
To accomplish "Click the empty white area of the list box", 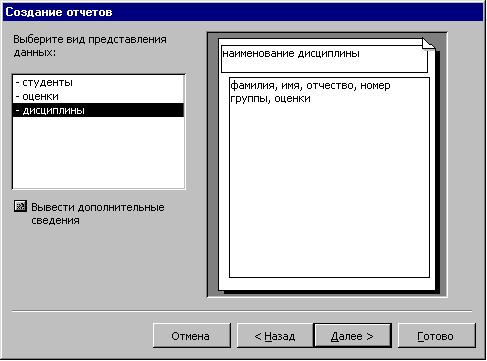I will 98,153.
